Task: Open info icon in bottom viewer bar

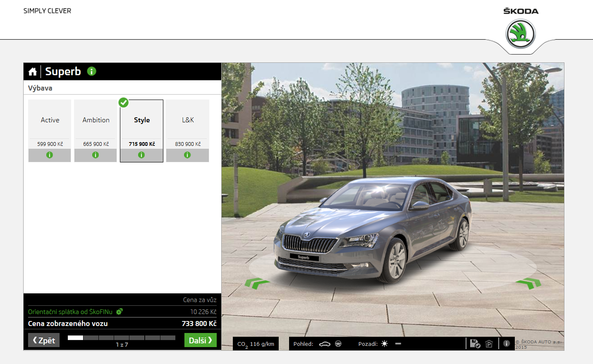Action: [x=507, y=343]
